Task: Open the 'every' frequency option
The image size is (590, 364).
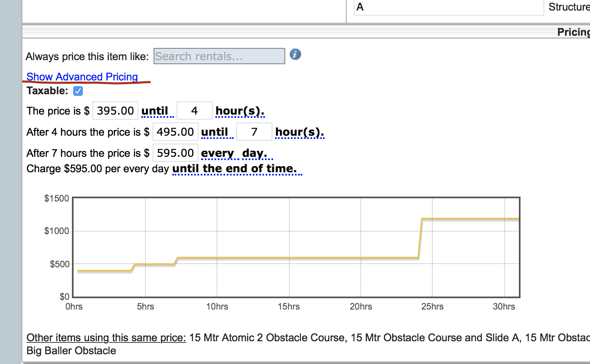Action: (x=217, y=153)
